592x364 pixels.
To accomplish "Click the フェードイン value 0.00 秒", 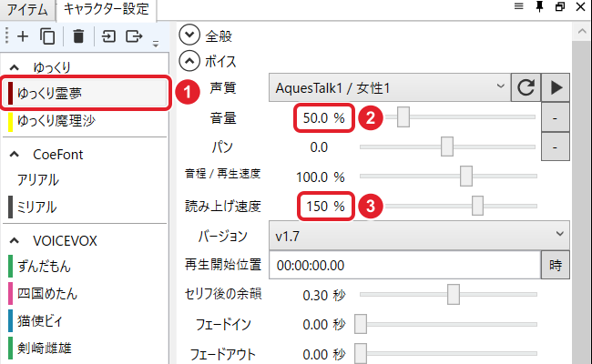I will 324,324.
